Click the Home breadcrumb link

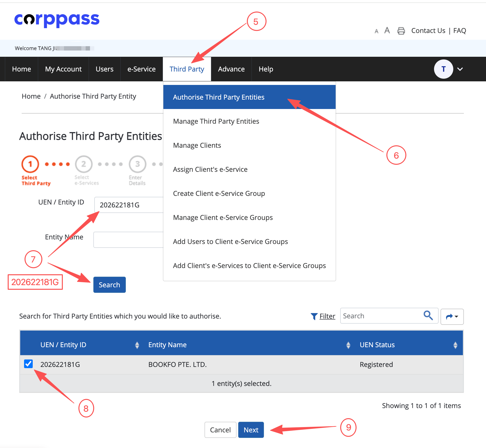(x=31, y=96)
